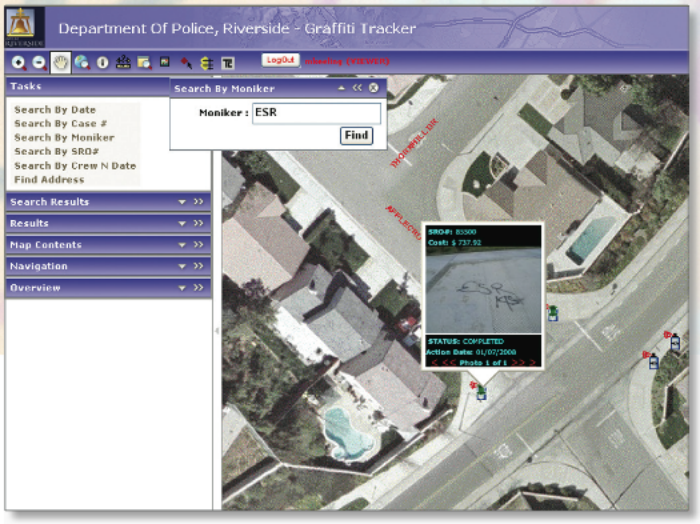Image resolution: width=700 pixels, height=524 pixels.
Task: Close the Search By Moniker panel
Action: tap(373, 88)
